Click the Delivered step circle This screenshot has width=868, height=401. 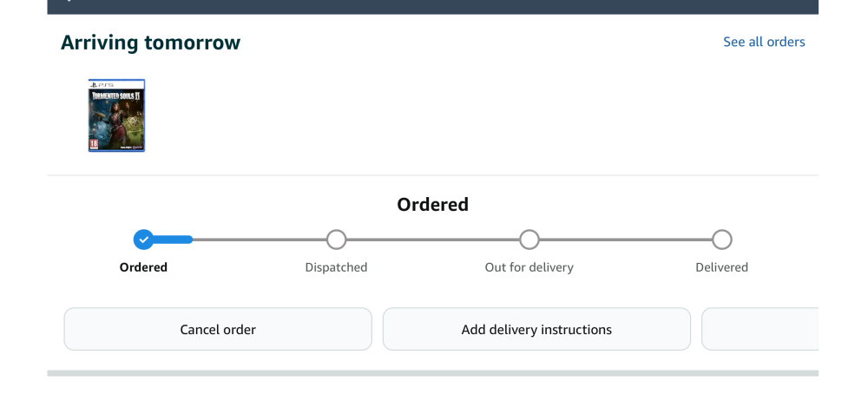pos(721,240)
